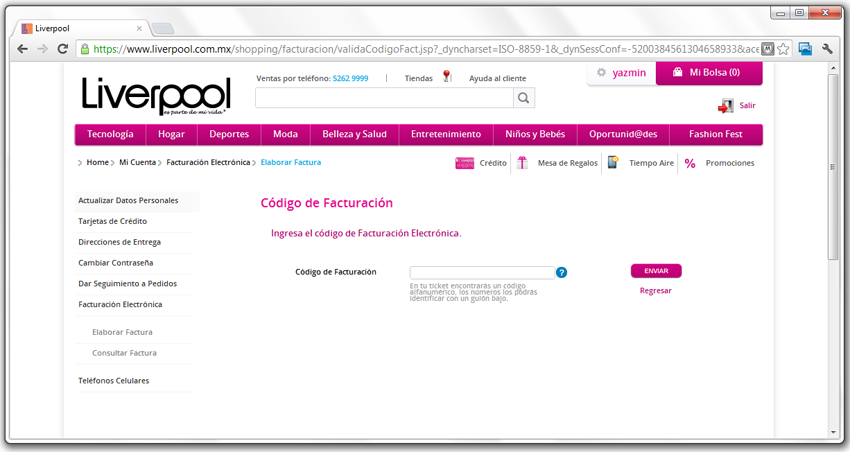Click the ENVIAR button

[656, 271]
